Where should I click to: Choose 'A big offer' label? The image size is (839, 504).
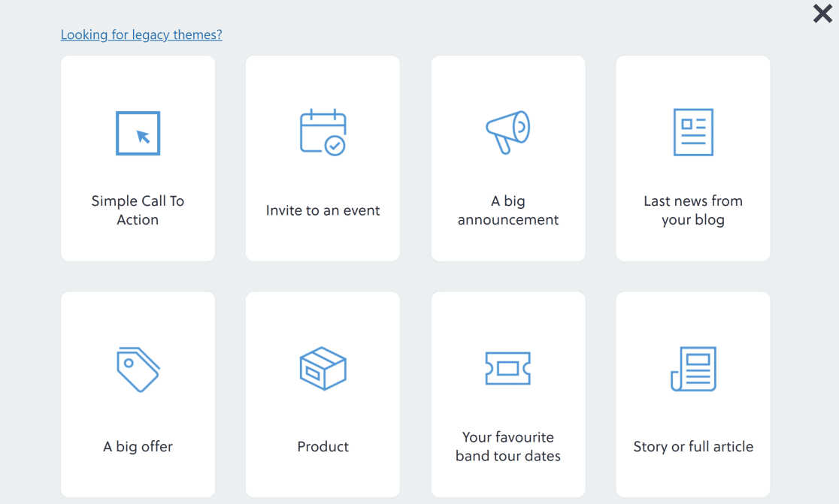[x=138, y=446]
